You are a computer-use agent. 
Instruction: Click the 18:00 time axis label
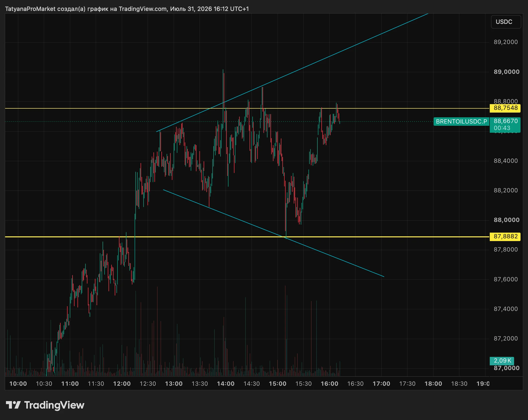tap(433, 384)
